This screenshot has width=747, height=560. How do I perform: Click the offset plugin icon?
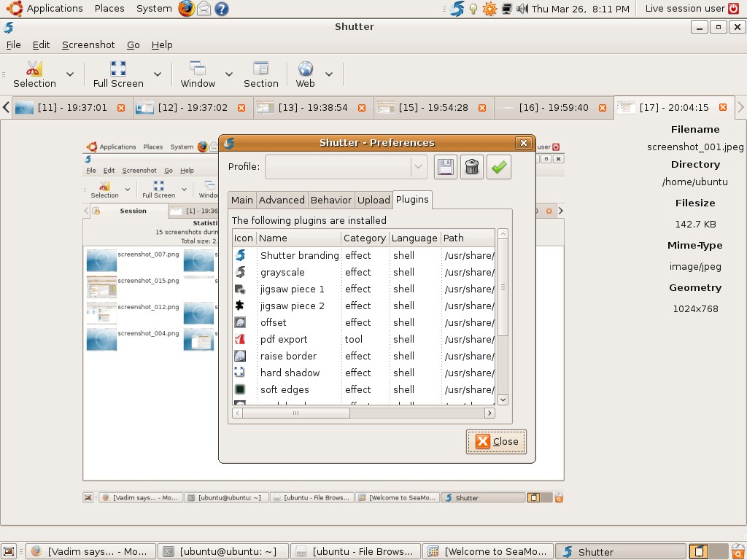240,322
